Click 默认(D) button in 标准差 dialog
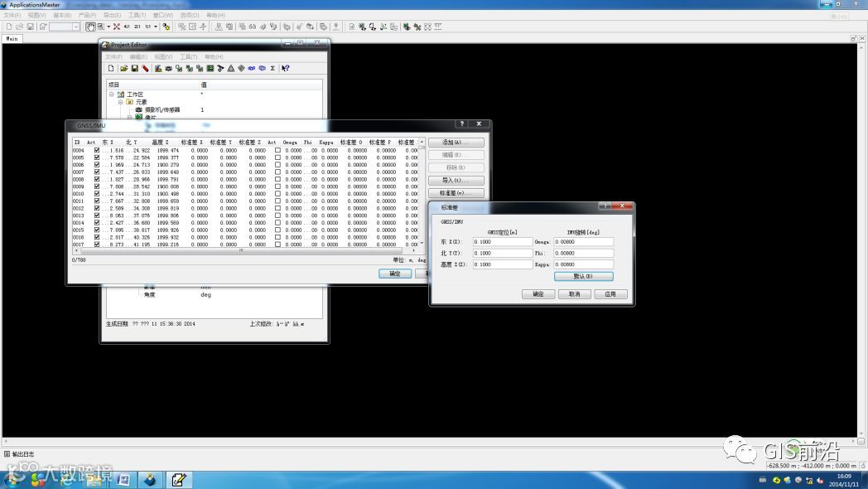 [583, 276]
